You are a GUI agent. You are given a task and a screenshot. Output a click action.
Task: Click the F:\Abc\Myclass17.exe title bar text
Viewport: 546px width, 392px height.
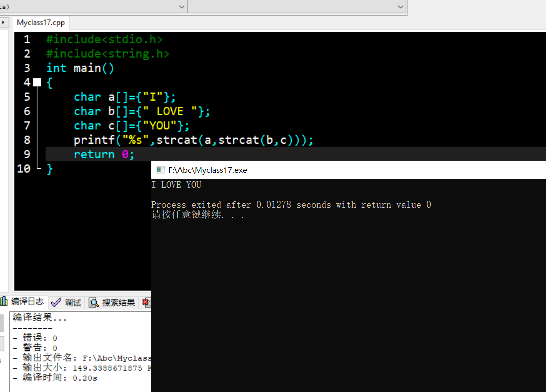(x=208, y=170)
